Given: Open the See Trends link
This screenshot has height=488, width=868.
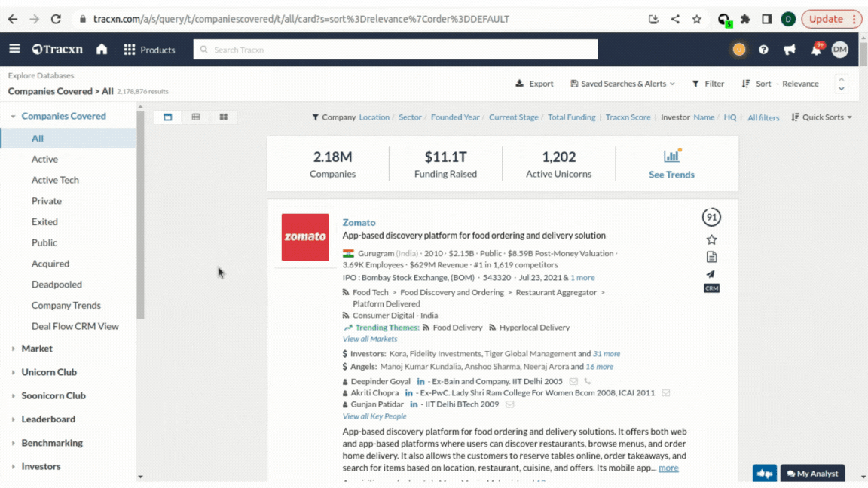Looking at the screenshot, I should tap(671, 174).
